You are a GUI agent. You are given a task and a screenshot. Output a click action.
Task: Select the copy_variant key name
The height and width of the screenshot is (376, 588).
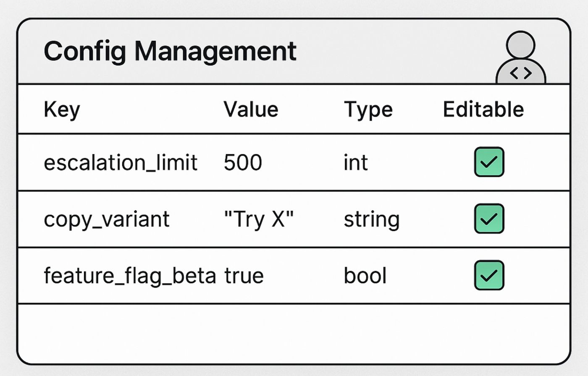[x=107, y=219]
